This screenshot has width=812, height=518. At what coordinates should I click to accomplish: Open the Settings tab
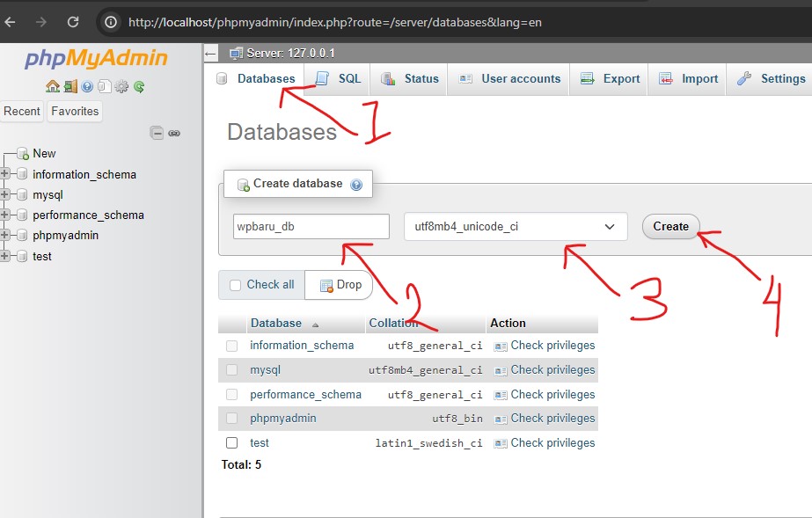point(771,78)
